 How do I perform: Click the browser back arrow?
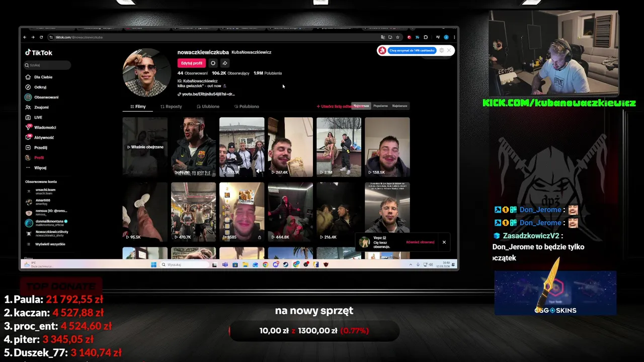coord(25,37)
